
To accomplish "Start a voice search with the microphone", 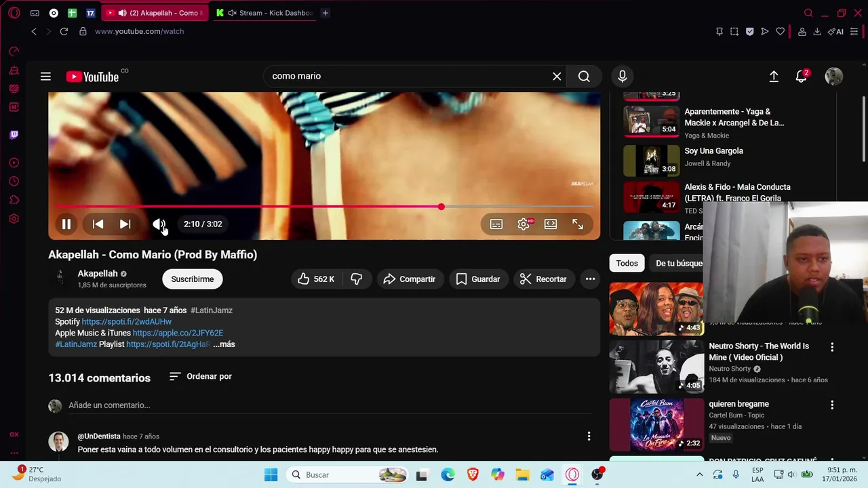I will tap(622, 77).
